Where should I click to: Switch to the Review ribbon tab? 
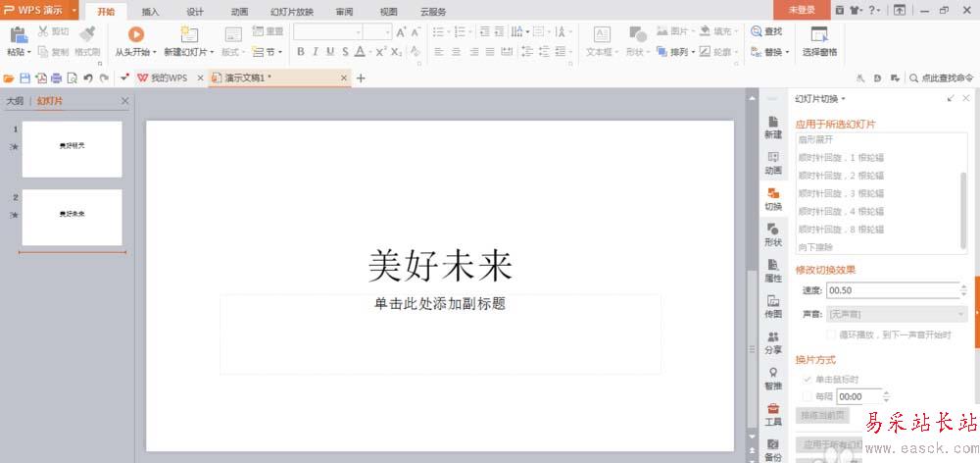tap(344, 11)
